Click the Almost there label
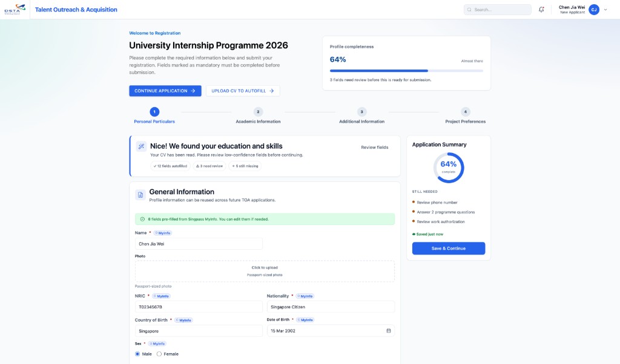 [472, 61]
